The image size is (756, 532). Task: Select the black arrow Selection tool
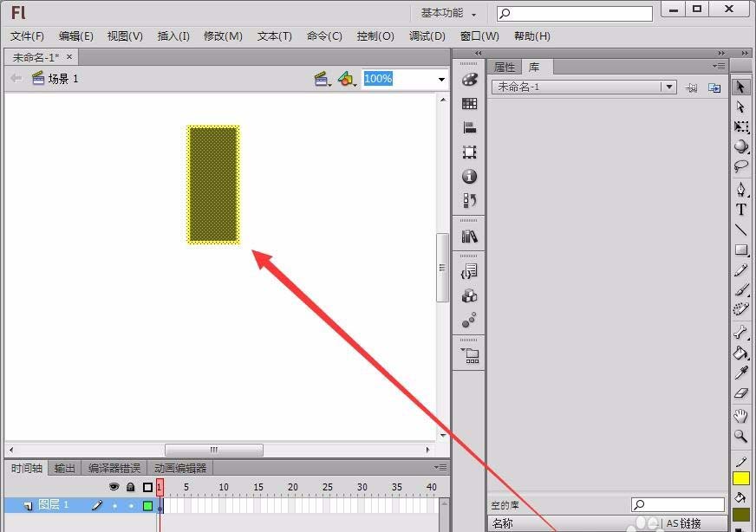pos(740,88)
